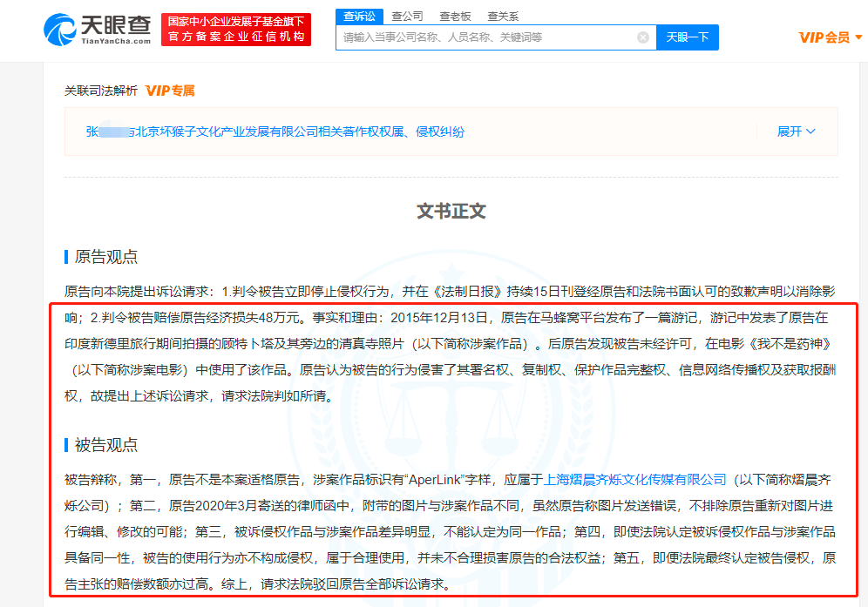Go to the 查关系 tab
The width and height of the screenshot is (868, 607).
[x=503, y=16]
